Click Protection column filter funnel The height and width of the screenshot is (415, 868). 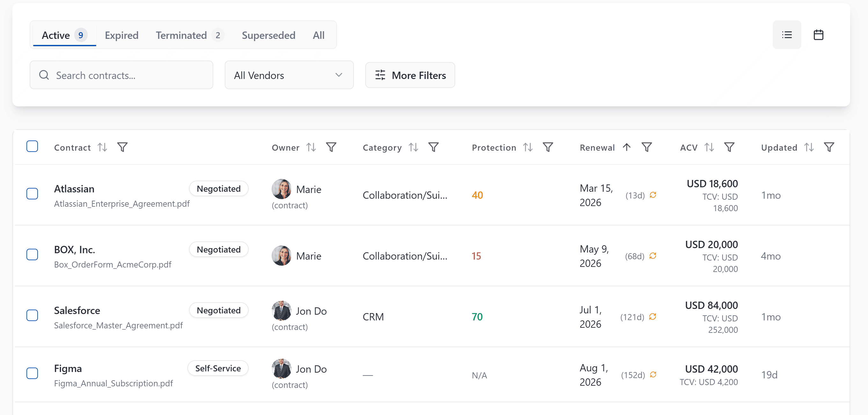548,147
